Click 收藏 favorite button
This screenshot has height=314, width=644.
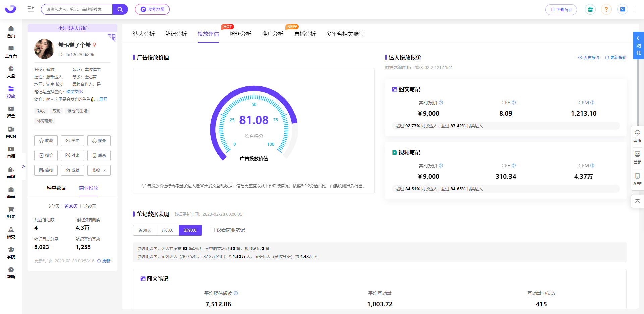(x=46, y=141)
